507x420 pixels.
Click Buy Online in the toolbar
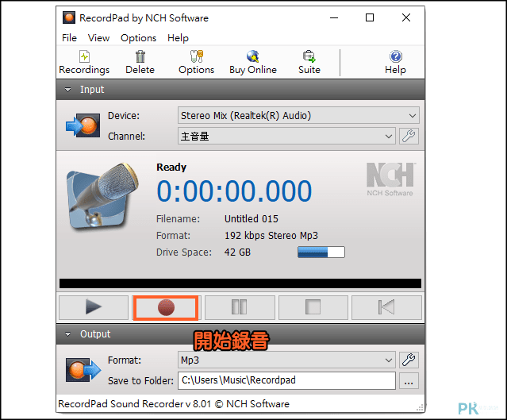click(x=253, y=63)
